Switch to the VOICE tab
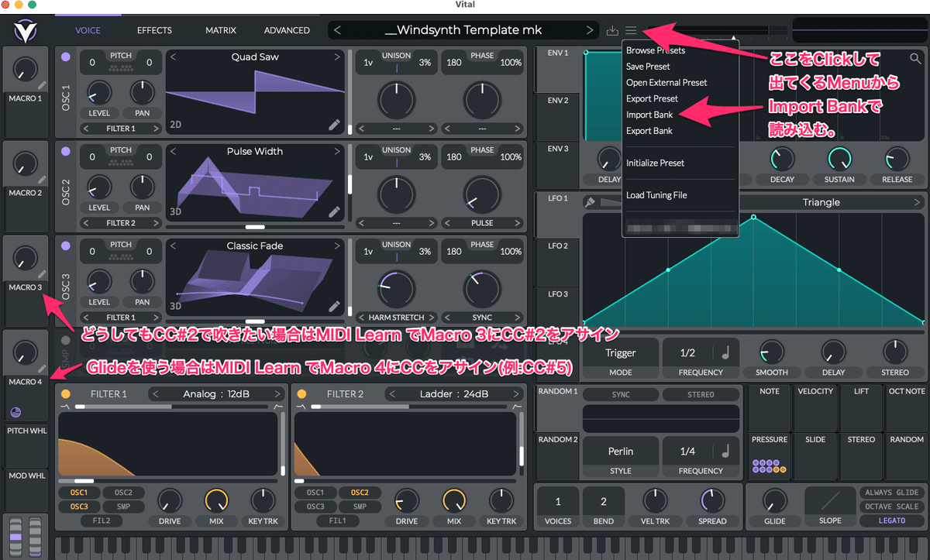Screen dimensions: 930x560 (88, 30)
